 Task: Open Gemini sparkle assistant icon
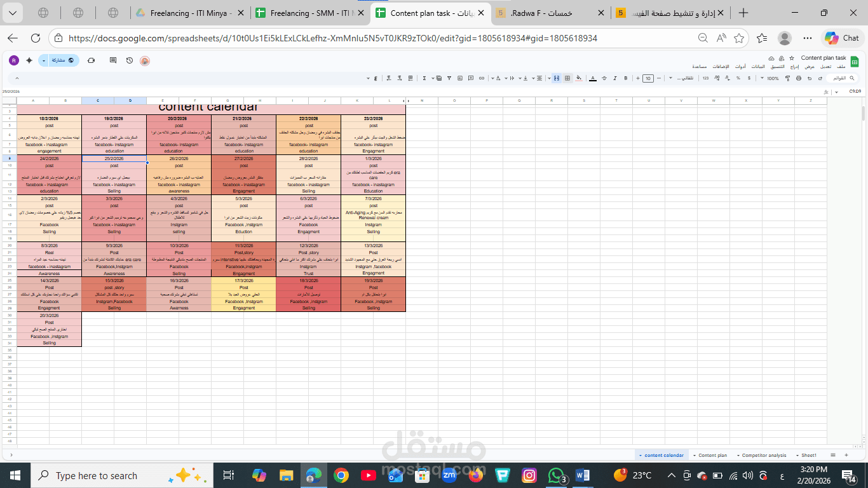(29, 60)
